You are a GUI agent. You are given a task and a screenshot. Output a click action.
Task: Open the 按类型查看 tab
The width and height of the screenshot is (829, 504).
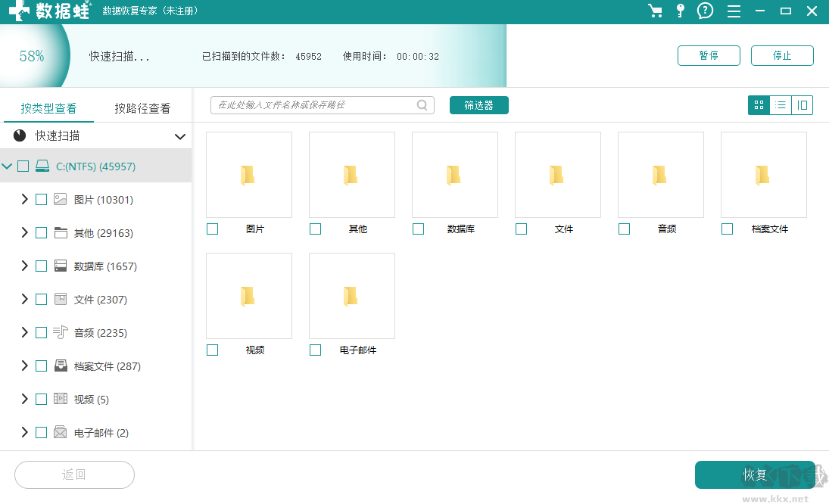(48, 107)
